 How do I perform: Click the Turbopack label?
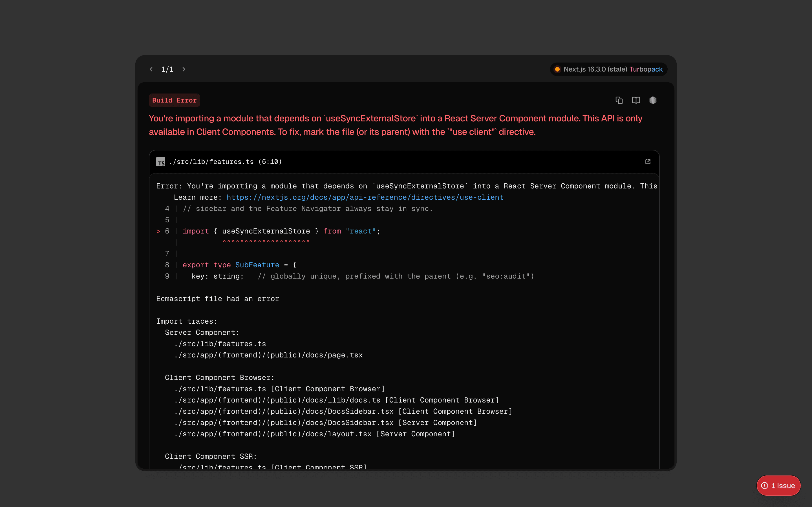point(646,69)
